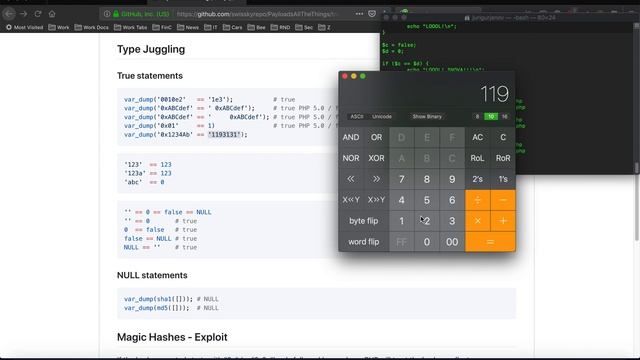The width and height of the screenshot is (640, 360).
Task: Open the RND bookmarks folder
Action: 280,27
